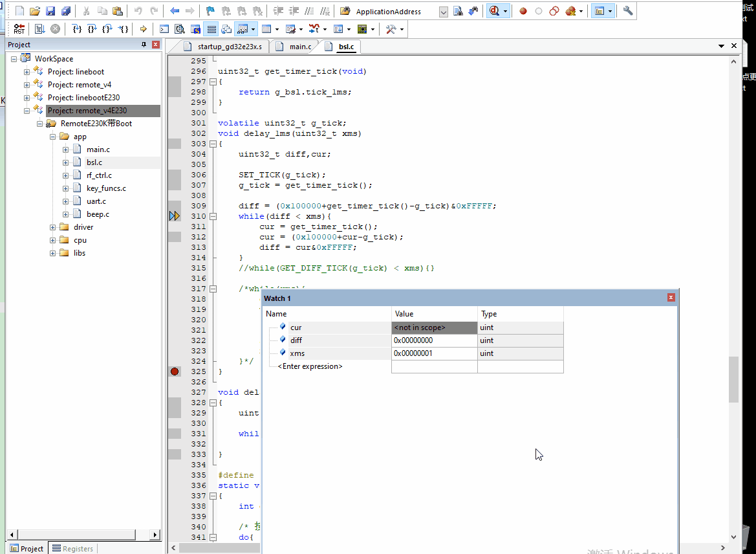756x554 pixels.
Task: Toggle the Registers window button
Action: tap(211, 29)
